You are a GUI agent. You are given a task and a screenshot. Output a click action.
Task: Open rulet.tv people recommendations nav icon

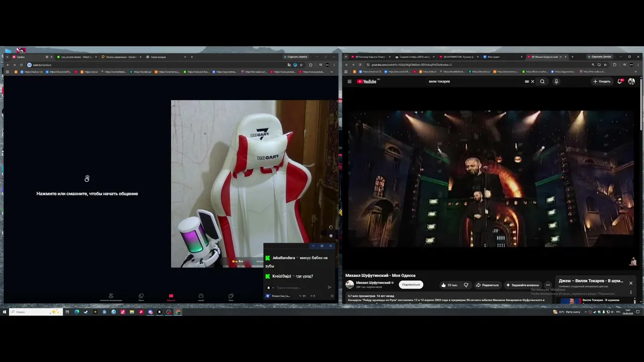click(111, 297)
